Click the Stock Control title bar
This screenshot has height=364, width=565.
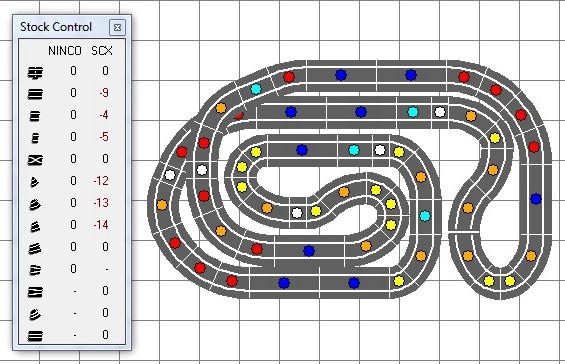[72, 27]
